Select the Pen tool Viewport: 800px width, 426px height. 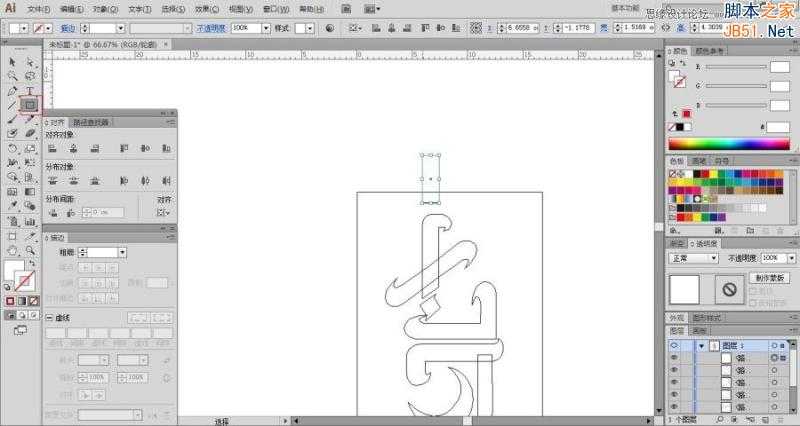(x=12, y=91)
